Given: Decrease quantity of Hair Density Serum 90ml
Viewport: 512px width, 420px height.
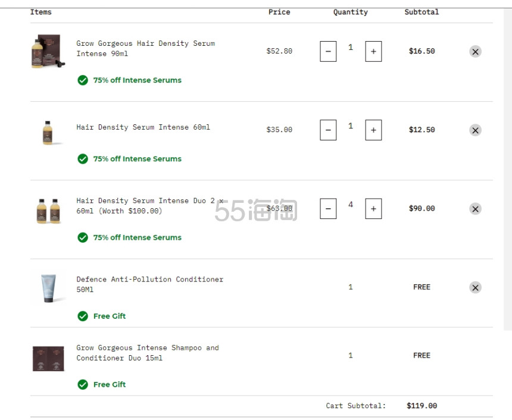Looking at the screenshot, I should pos(328,51).
